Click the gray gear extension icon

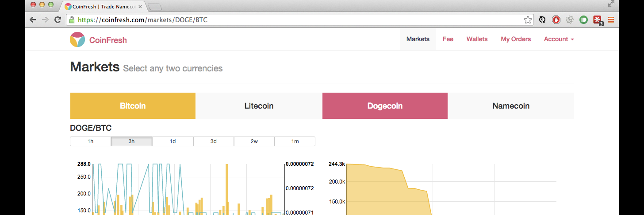570,20
